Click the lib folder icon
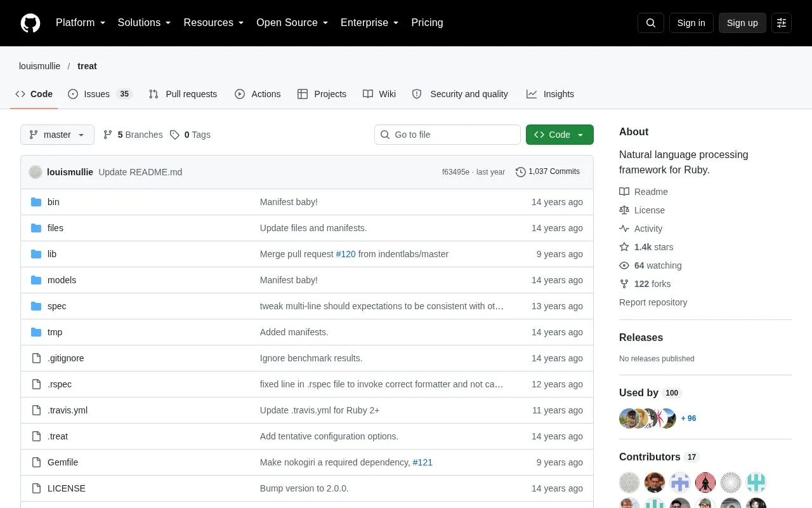 36,254
